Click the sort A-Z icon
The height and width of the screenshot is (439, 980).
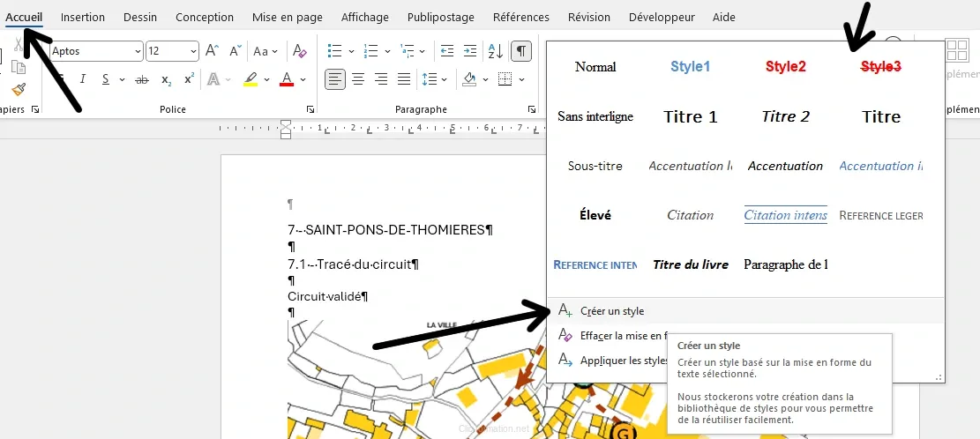[496, 51]
